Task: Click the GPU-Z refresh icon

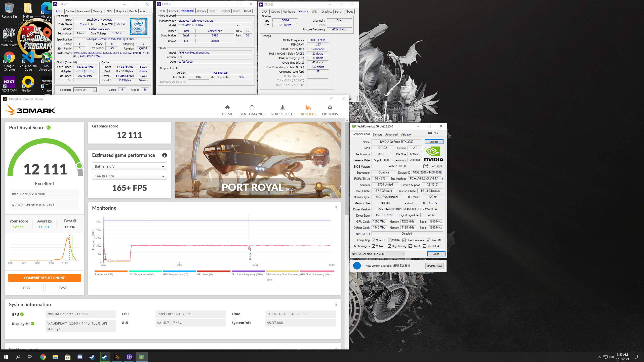Action: tap(436, 133)
